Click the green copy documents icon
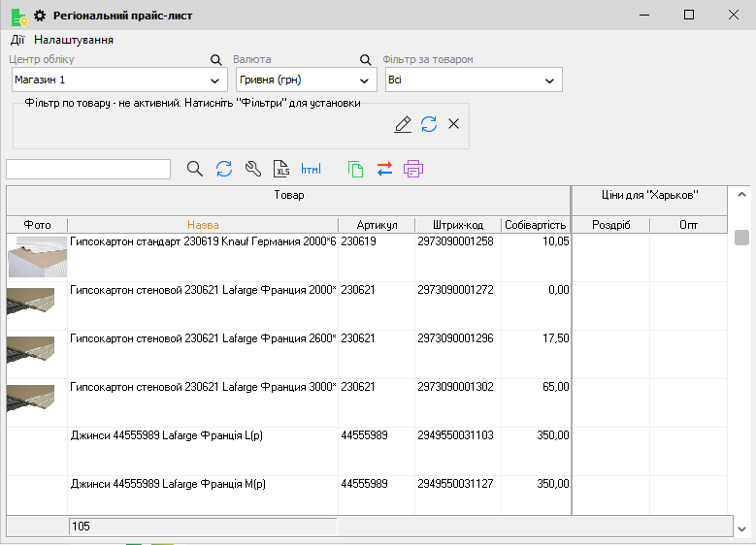756x545 pixels. point(356,169)
